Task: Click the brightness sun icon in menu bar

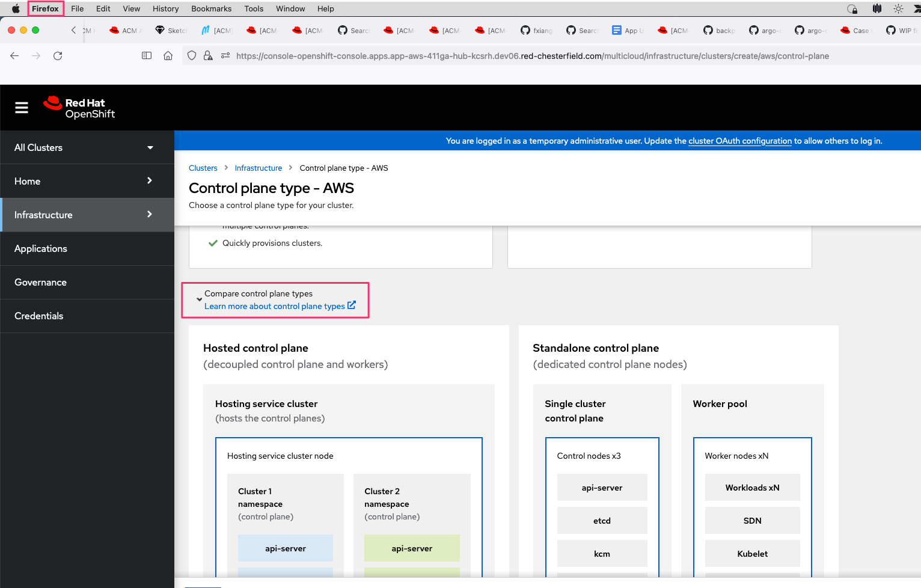Action: [x=898, y=8]
